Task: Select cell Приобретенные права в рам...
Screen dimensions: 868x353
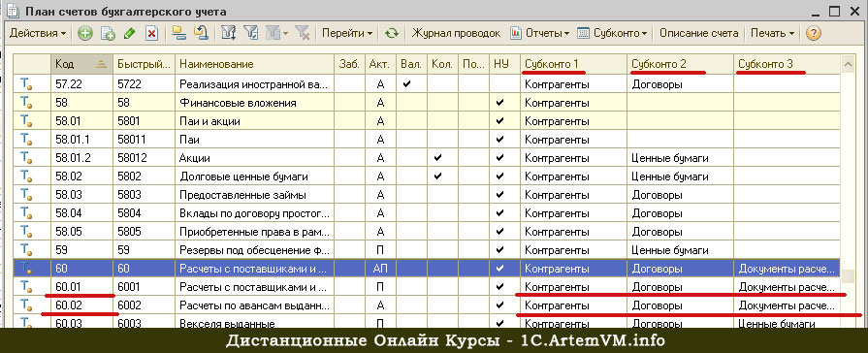Action: 255,232
